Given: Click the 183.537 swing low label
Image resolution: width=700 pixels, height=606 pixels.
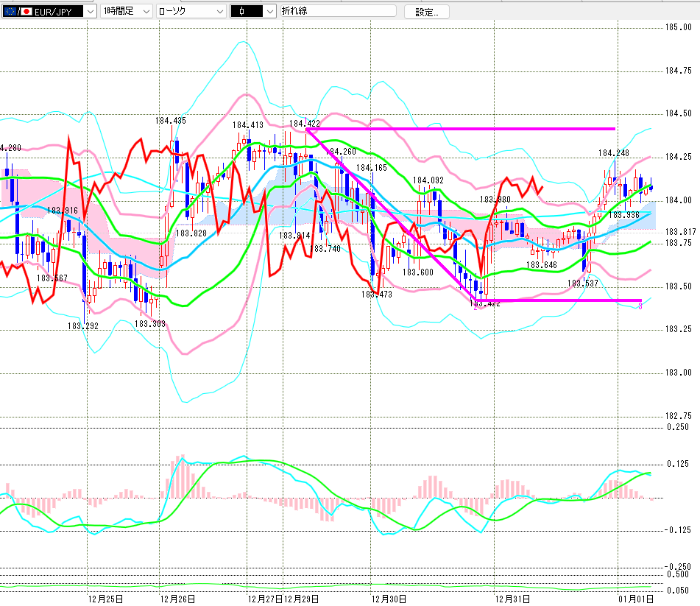Looking at the screenshot, I should [581, 283].
